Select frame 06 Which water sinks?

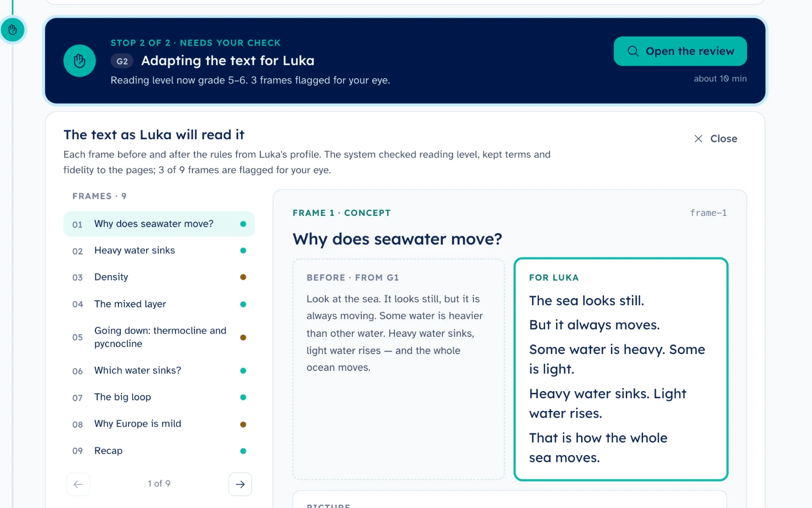coord(159,371)
